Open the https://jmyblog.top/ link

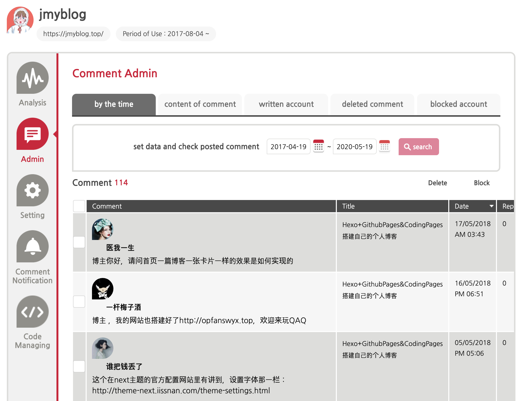pos(73,34)
